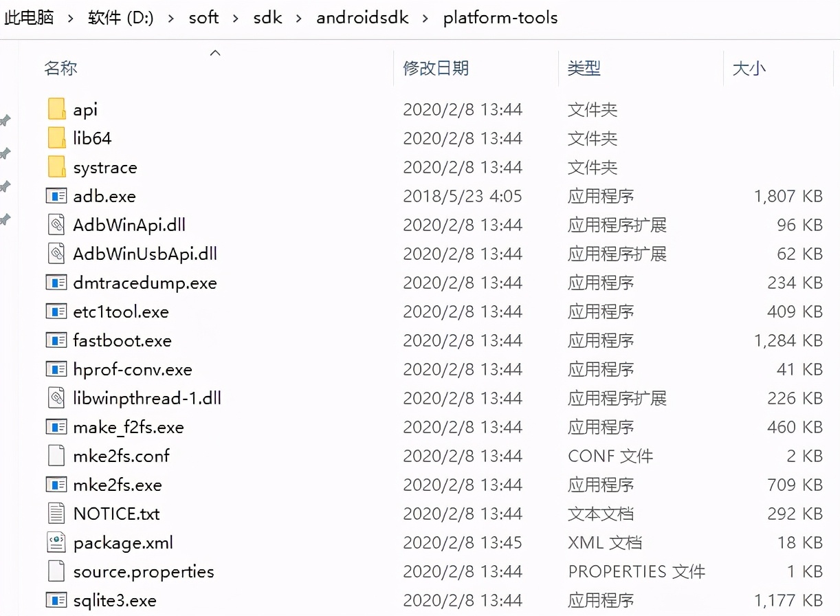Expand the chevron after androidsdk in path
The image size is (840, 616).
pos(426,18)
